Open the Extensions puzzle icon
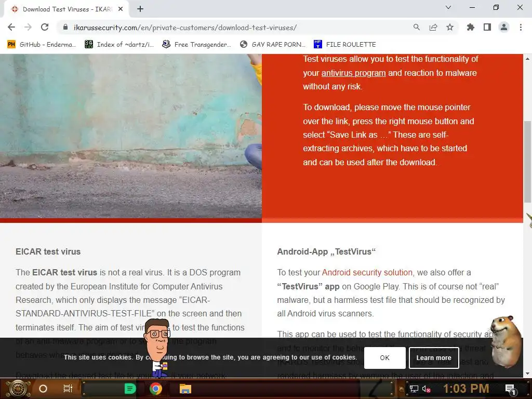 (x=470, y=27)
